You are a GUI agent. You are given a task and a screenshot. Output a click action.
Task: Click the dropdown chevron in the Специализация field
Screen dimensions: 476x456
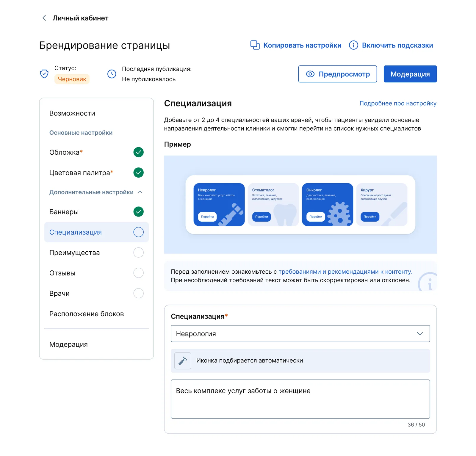pos(420,333)
